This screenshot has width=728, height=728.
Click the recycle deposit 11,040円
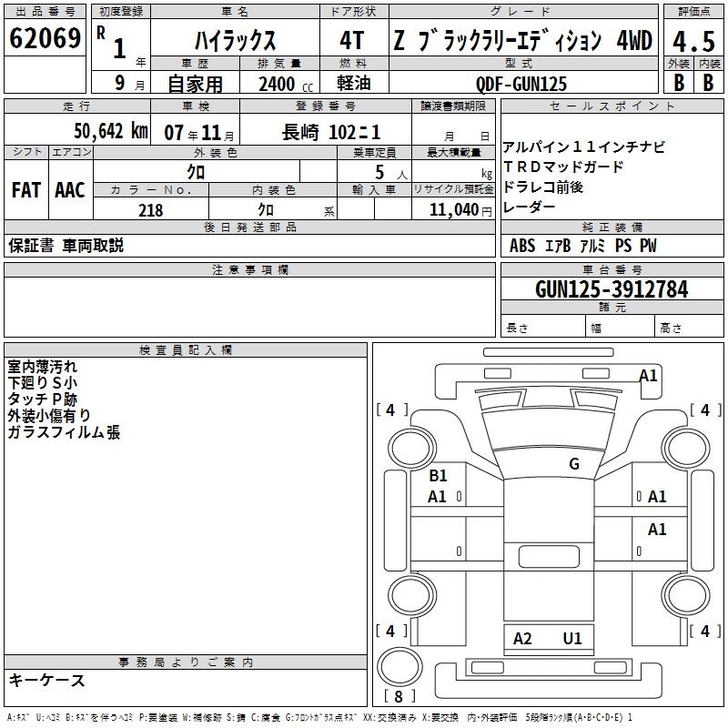460,210
